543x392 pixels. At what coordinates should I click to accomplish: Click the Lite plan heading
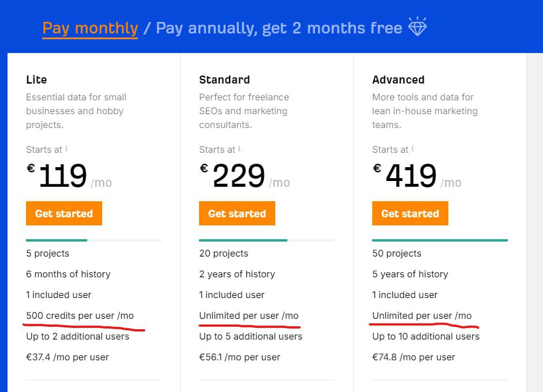point(36,80)
